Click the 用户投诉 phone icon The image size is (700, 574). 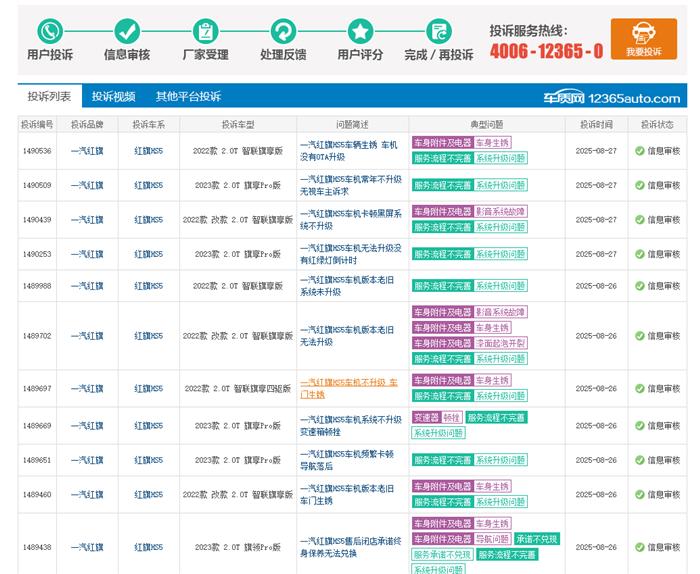49,31
